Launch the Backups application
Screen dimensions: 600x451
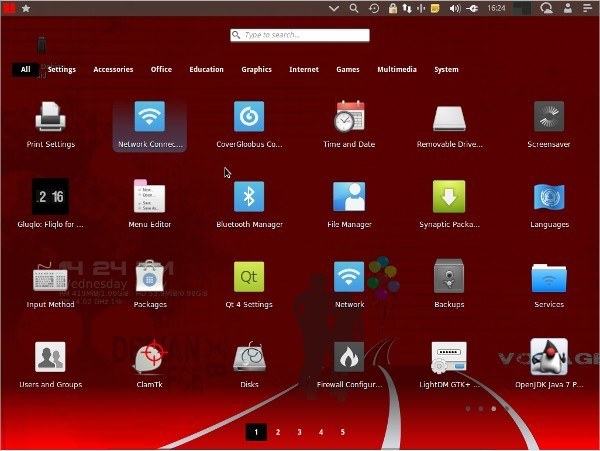click(449, 277)
